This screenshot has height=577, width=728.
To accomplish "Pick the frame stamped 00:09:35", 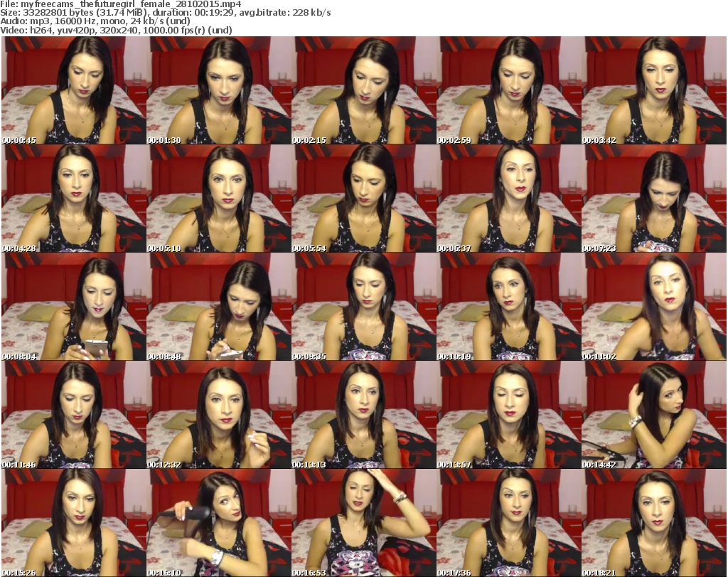I will point(363,307).
